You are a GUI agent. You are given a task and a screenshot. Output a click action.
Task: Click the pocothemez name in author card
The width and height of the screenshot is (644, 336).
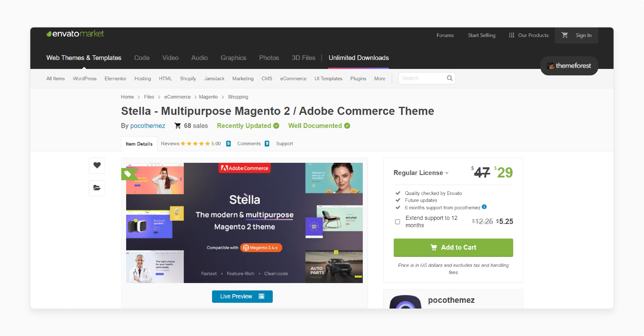coord(451,300)
